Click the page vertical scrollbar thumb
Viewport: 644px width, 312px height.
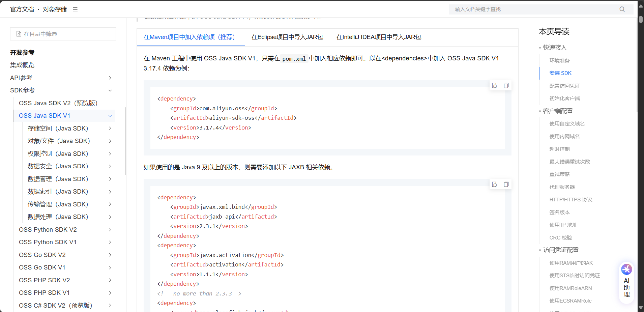pos(641,19)
